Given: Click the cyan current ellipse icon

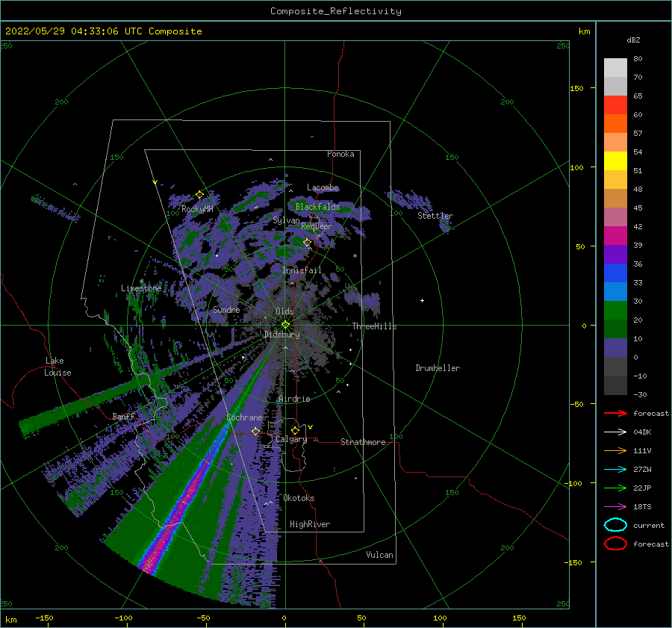Looking at the screenshot, I should click(615, 525).
